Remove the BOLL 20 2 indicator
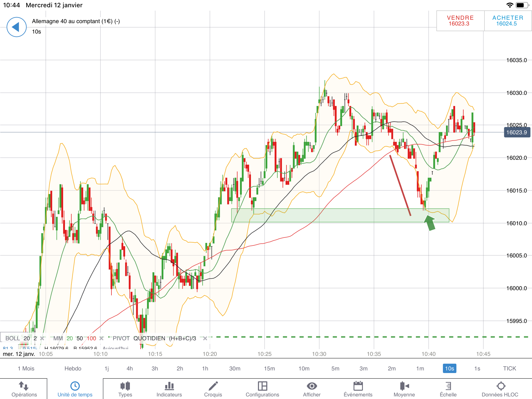This screenshot has width=532, height=399. point(42,338)
